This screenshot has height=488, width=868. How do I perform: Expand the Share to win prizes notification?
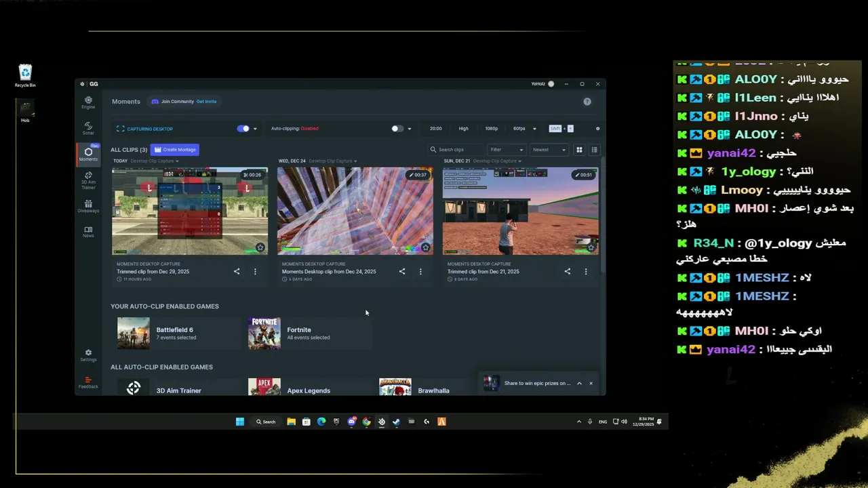[x=579, y=383]
